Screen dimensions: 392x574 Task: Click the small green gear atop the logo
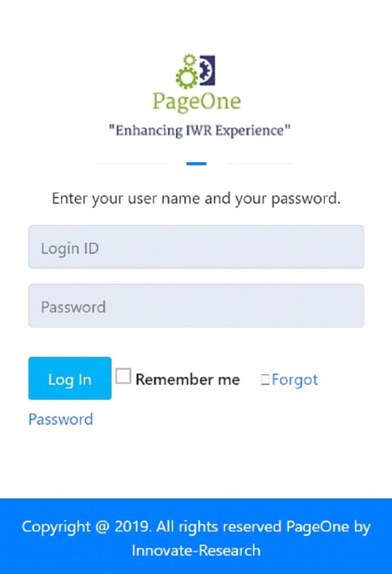pyautogui.click(x=189, y=59)
